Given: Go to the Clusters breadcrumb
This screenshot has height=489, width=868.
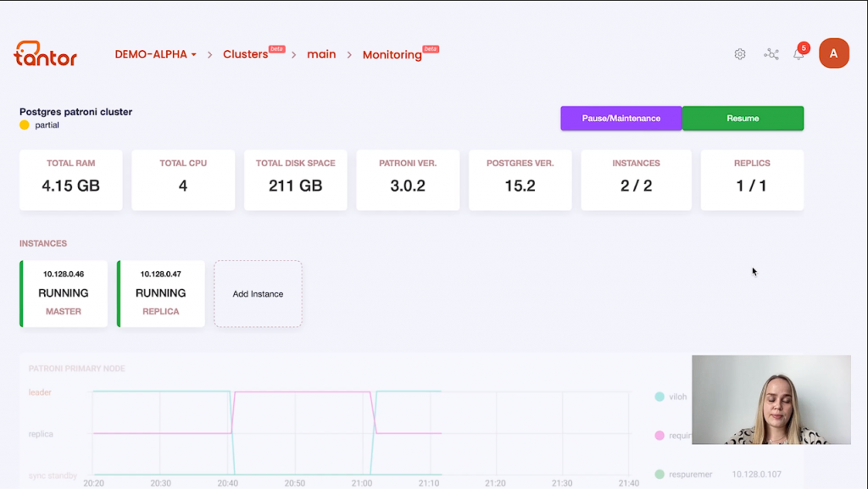Looking at the screenshot, I should click(x=246, y=54).
